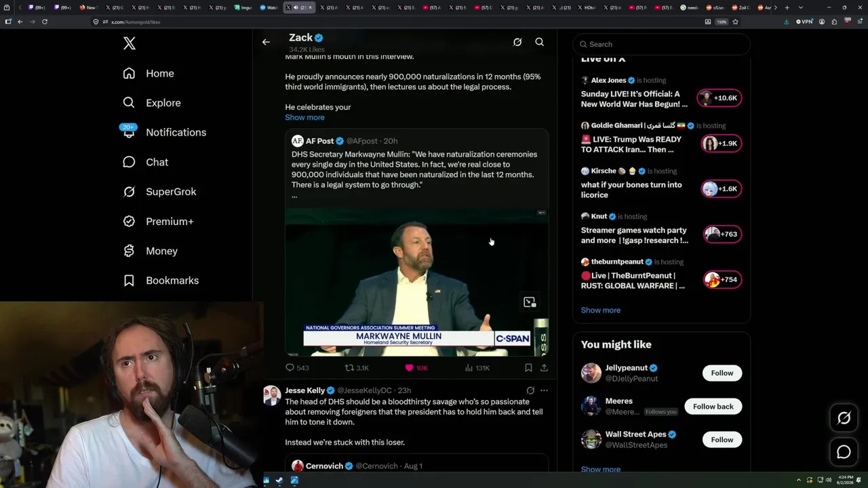Open more options on Jesse Kelly's post
Image resolution: width=868 pixels, height=488 pixels.
tap(544, 390)
